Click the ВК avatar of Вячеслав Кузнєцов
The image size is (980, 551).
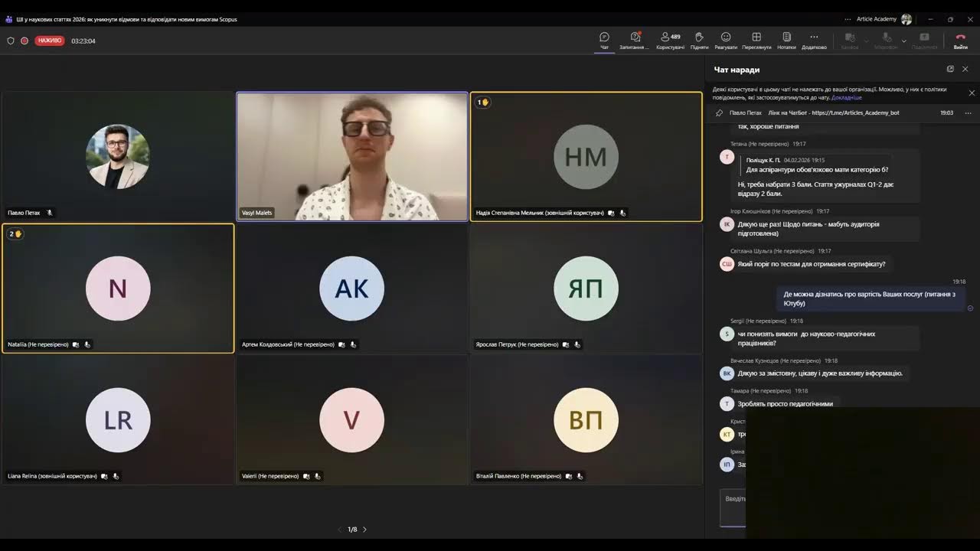pyautogui.click(x=727, y=373)
